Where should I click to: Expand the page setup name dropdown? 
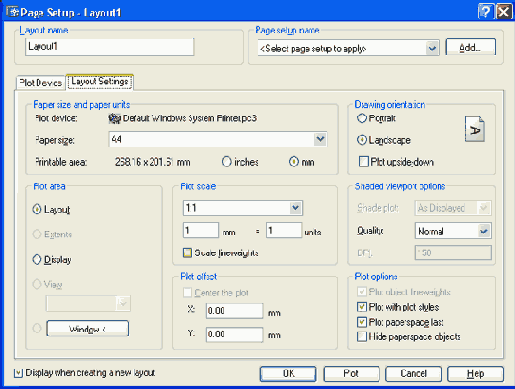click(x=432, y=48)
